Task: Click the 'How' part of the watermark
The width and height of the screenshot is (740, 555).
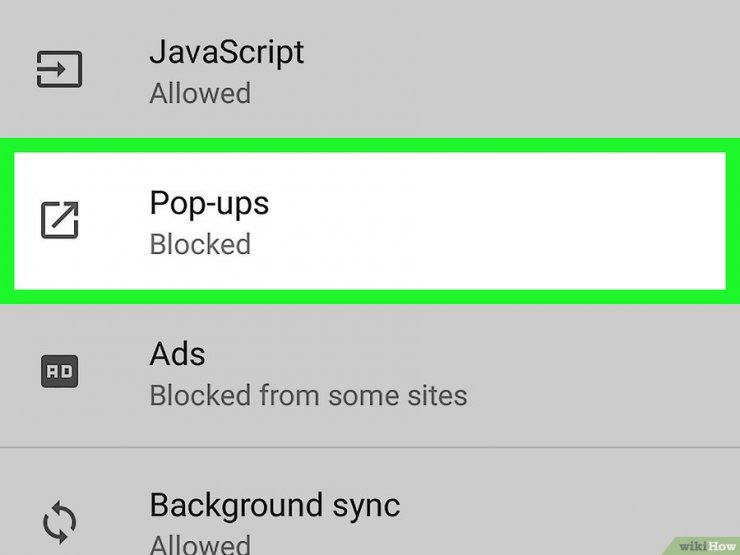Action: (x=723, y=546)
